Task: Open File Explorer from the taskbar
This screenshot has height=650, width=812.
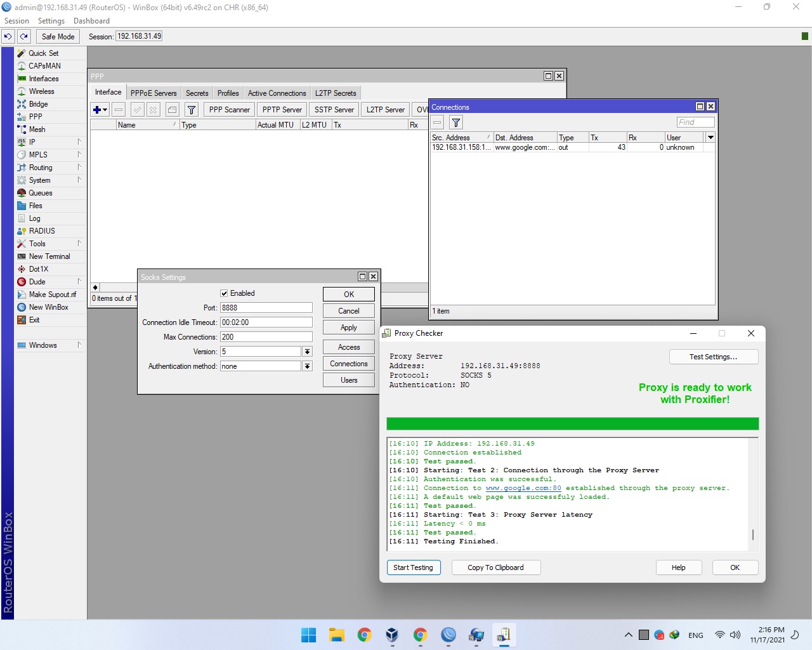Action: tap(336, 635)
